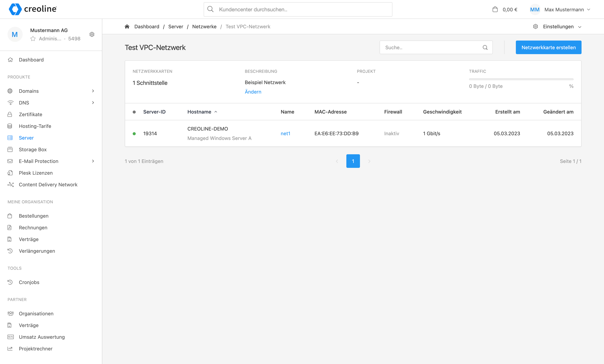Screen dimensions: 604x364
Task: Sort table by Hostname column
Action: point(202,112)
